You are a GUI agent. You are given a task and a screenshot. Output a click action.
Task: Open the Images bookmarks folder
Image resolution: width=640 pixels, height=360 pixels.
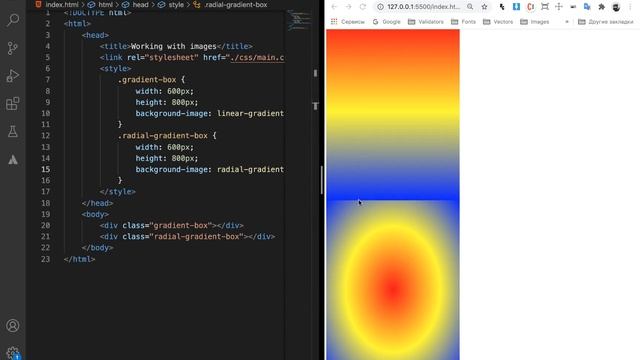click(x=535, y=22)
